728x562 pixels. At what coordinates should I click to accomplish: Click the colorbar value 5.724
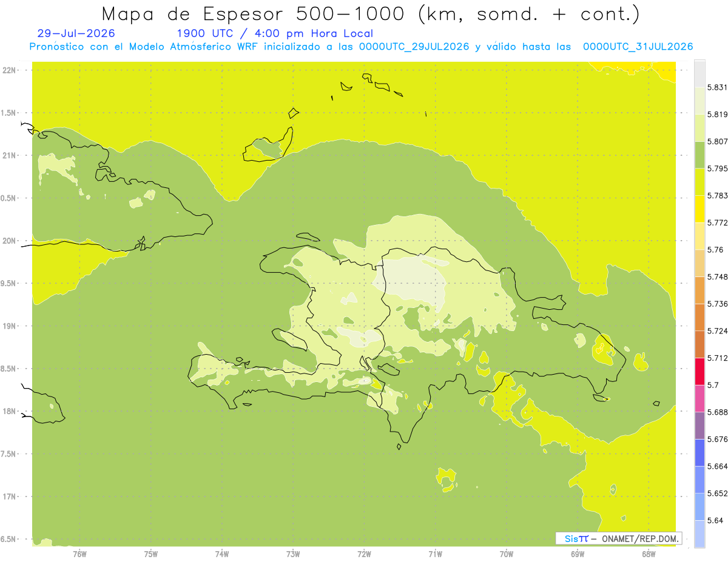[x=718, y=331]
